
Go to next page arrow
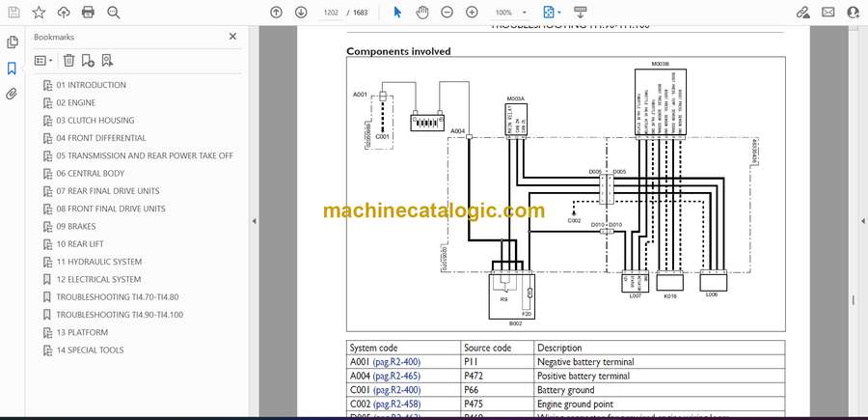click(x=300, y=13)
